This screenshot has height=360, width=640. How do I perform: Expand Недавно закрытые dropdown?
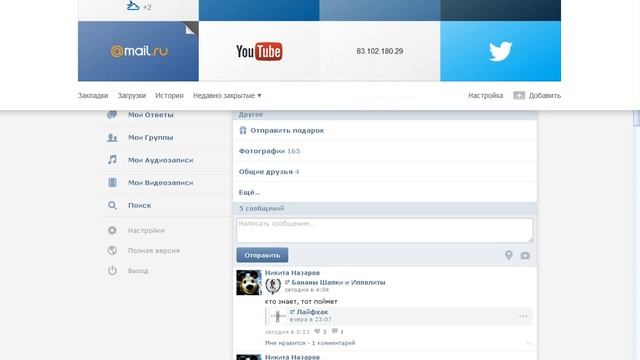[227, 96]
